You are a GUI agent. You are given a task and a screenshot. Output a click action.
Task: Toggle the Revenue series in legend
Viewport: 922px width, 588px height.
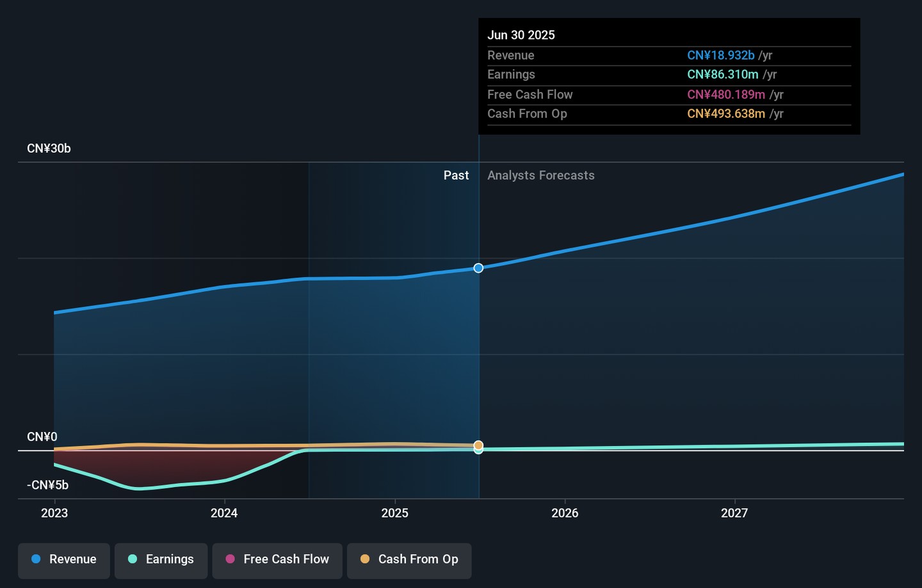(64, 559)
